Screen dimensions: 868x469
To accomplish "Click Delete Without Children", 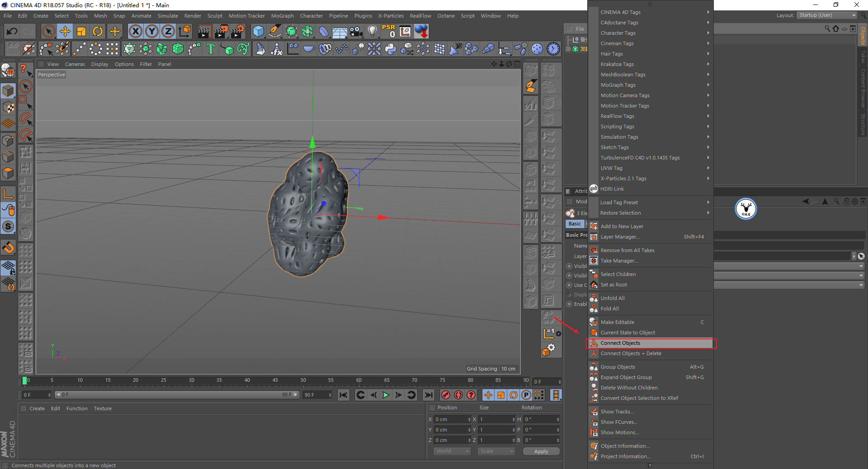I will [x=651, y=388].
